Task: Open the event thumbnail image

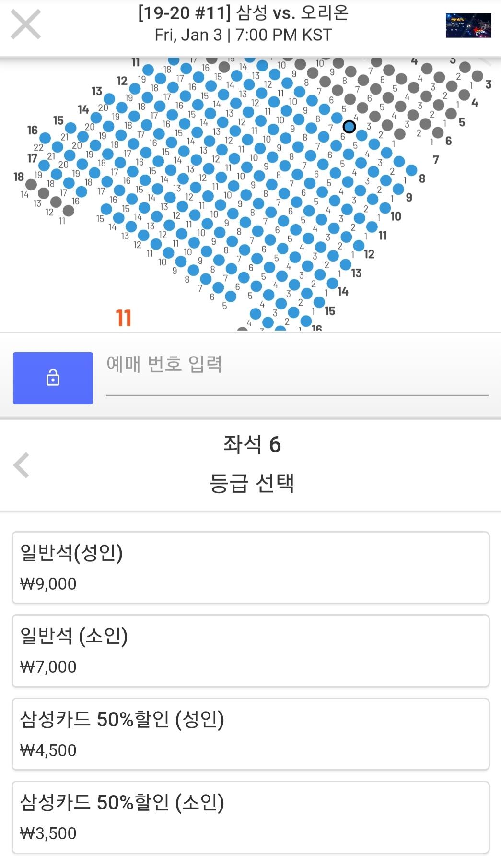Action: coord(468,25)
